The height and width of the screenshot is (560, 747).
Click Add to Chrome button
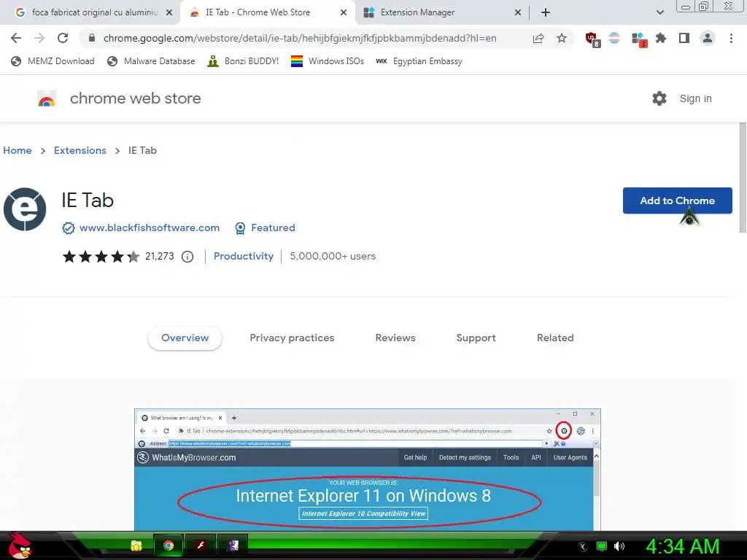[x=678, y=201]
